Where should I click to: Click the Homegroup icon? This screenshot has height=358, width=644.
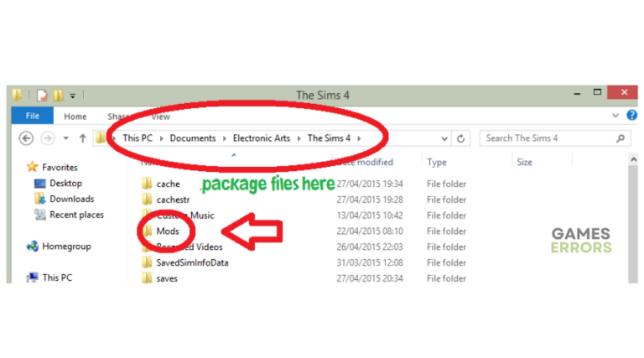pos(33,246)
